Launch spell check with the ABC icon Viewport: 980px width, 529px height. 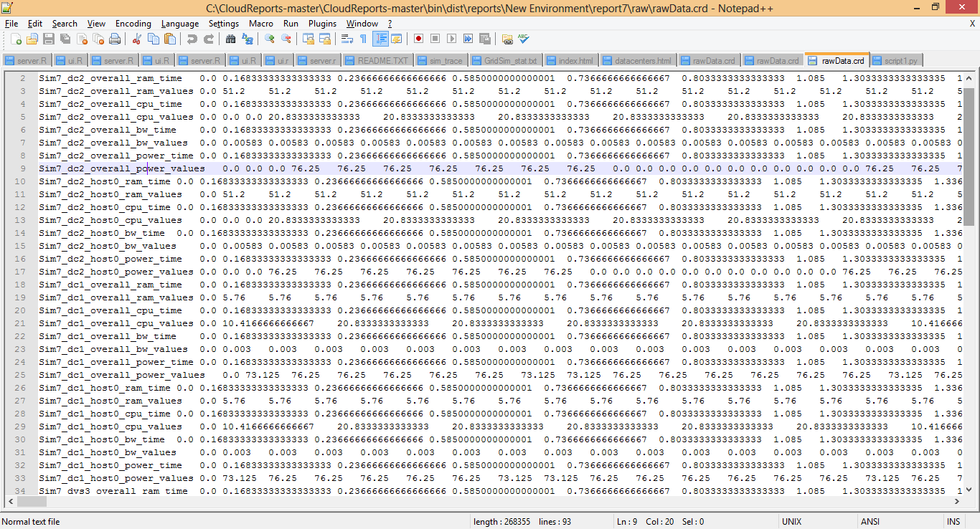(522, 38)
